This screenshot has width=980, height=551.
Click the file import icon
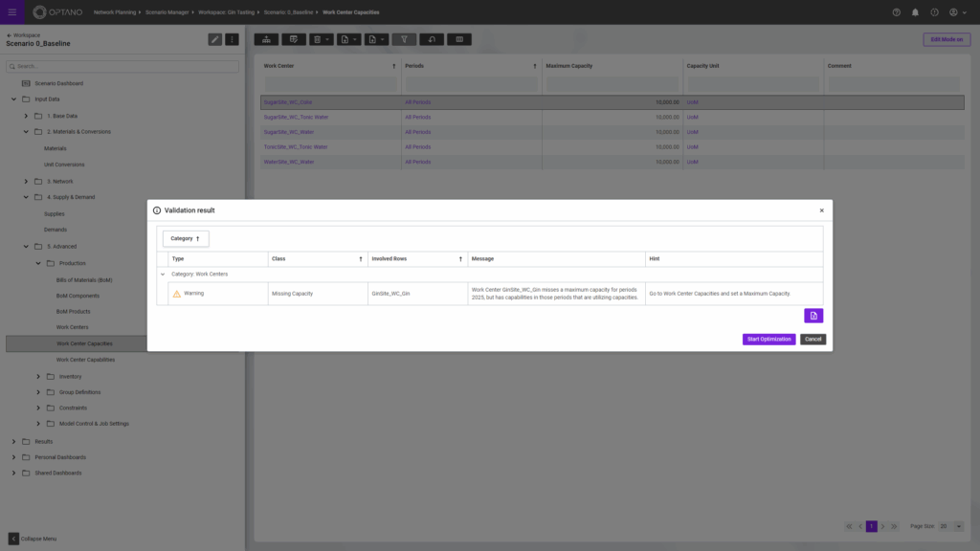[345, 39]
